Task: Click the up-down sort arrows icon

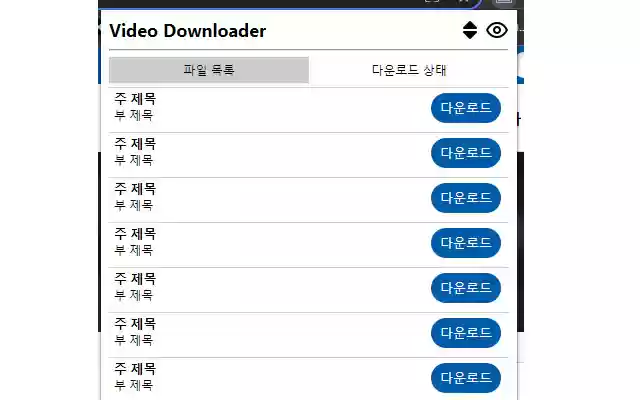Action: (x=470, y=30)
